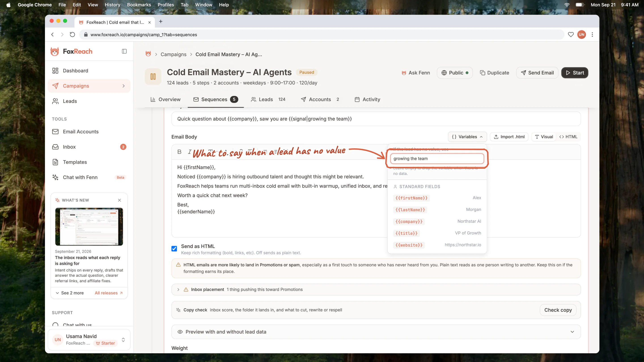The width and height of the screenshot is (644, 362).
Task: Open the Bookmarks menu
Action: pos(139,5)
